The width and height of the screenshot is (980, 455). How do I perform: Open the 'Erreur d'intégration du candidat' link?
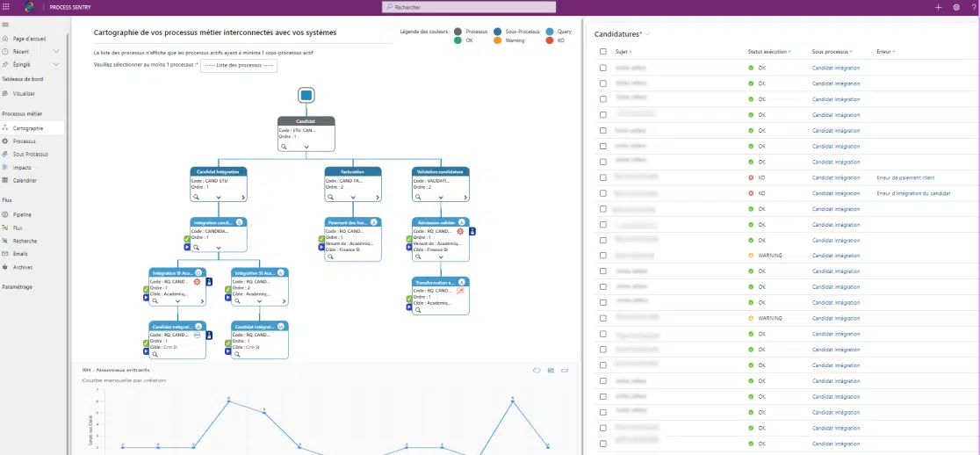point(913,193)
